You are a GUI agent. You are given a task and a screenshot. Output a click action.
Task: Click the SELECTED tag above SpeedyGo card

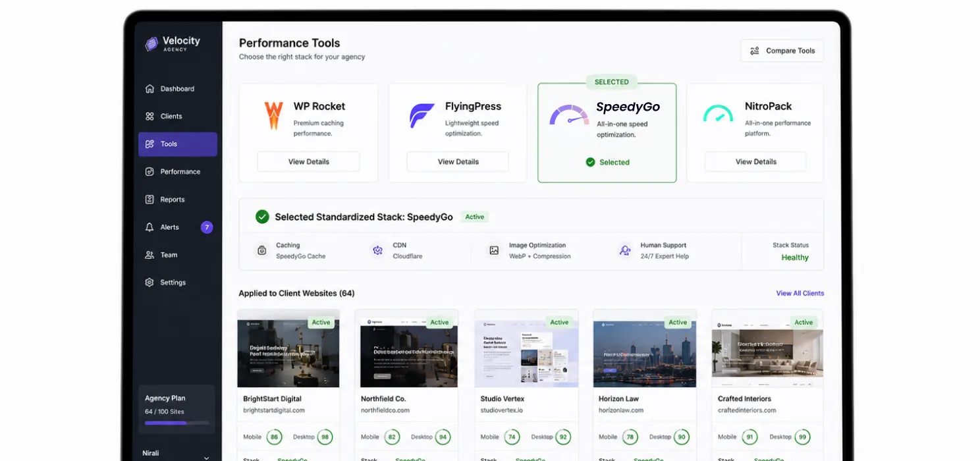[x=612, y=82]
